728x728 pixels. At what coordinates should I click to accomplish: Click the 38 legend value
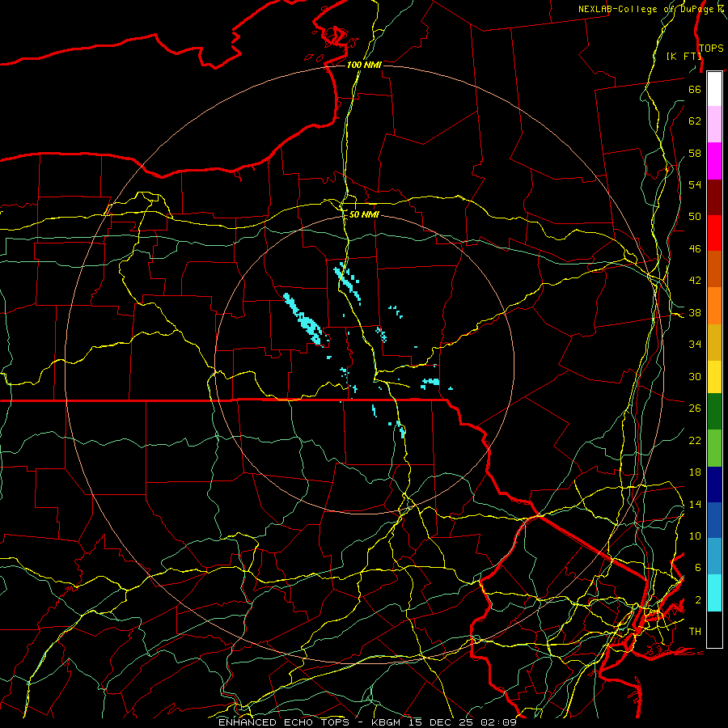(x=695, y=313)
